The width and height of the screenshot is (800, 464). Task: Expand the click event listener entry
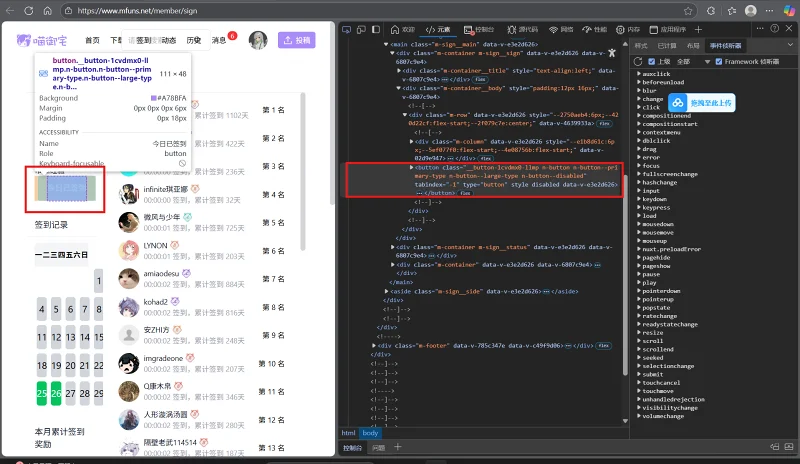pyautogui.click(x=639, y=107)
